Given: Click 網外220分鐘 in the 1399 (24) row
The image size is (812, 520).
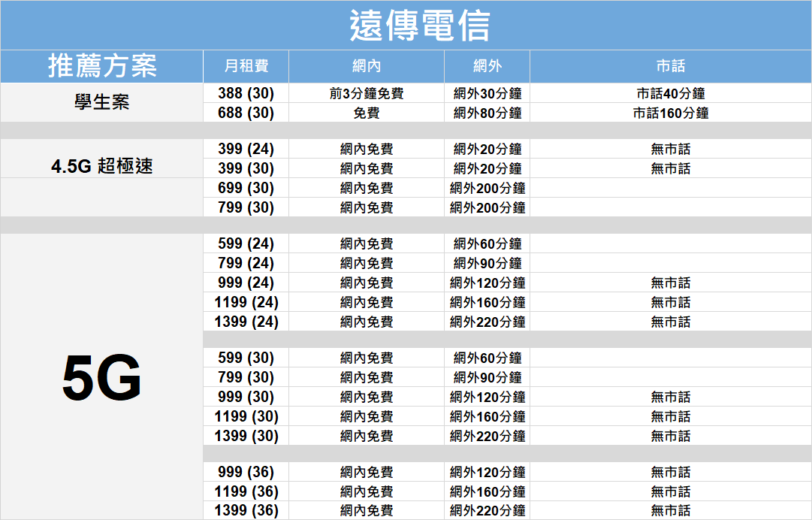Looking at the screenshot, I should click(x=488, y=322).
